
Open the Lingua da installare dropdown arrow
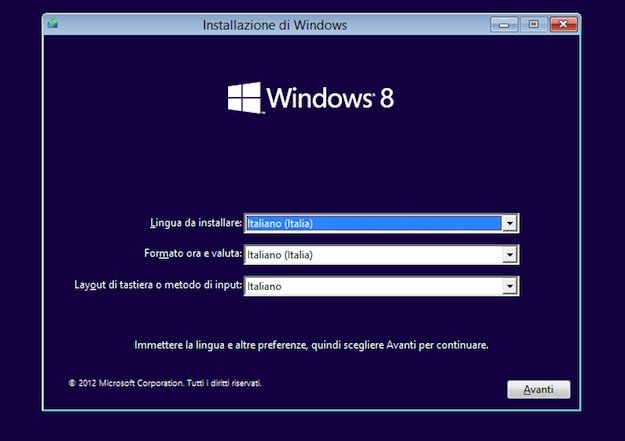pyautogui.click(x=509, y=223)
